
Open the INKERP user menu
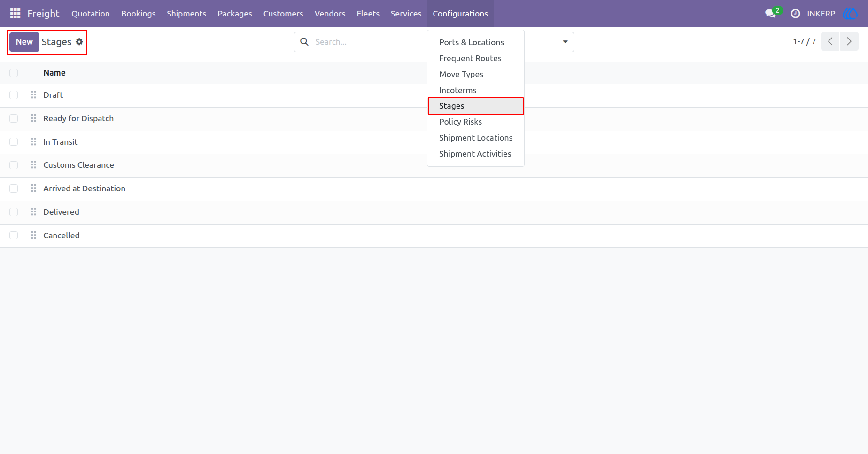pyautogui.click(x=821, y=14)
